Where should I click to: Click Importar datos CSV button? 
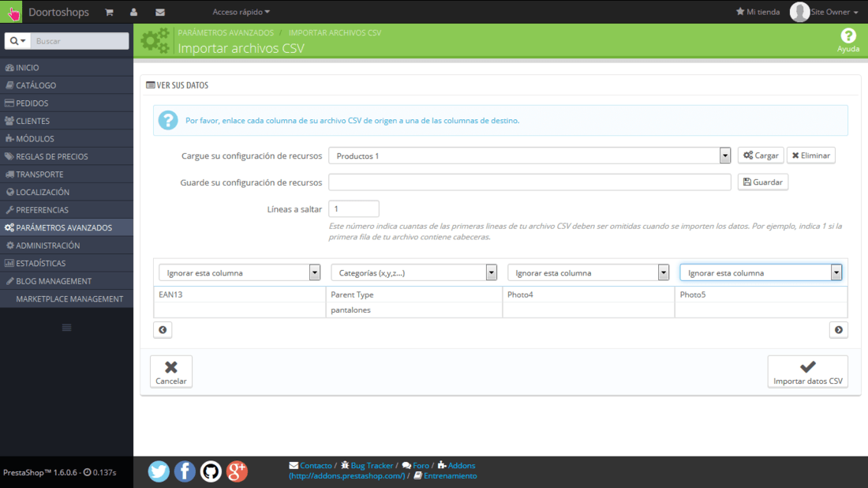[808, 372]
